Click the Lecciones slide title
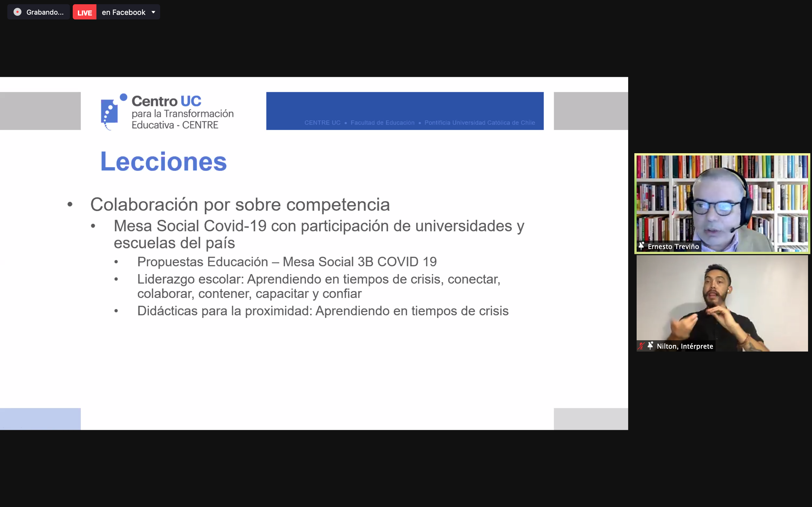Screen dimensions: 812x507 164,162
